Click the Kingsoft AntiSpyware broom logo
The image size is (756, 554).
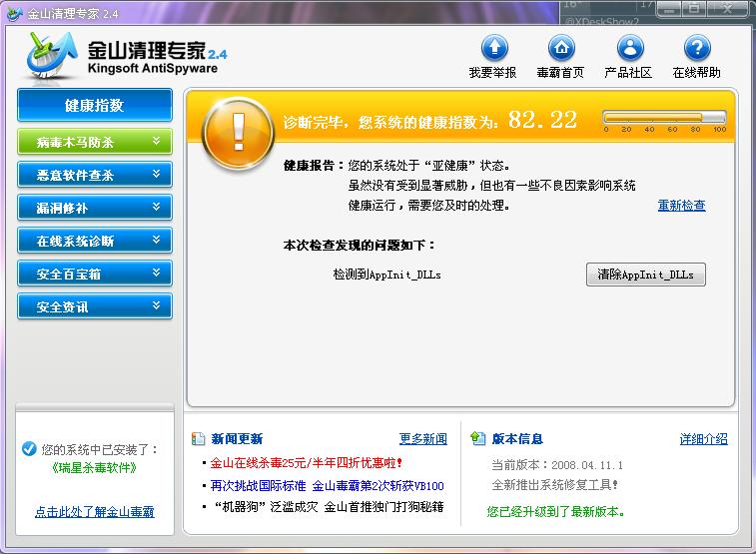pos(52,55)
